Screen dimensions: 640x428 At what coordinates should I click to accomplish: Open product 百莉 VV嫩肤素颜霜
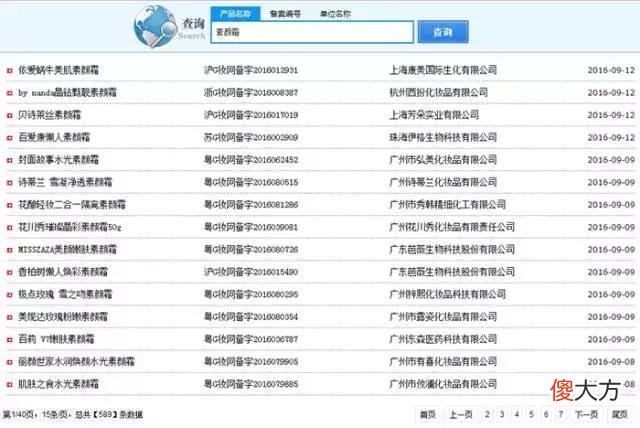(56, 339)
